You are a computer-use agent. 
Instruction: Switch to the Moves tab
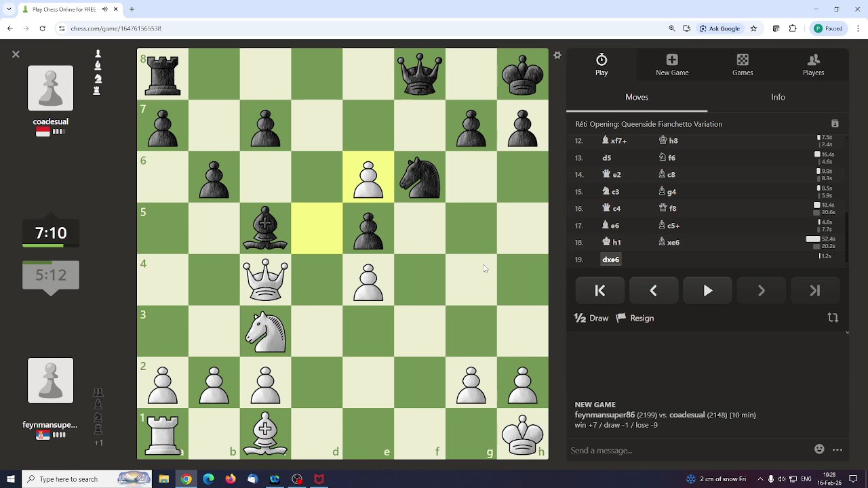pyautogui.click(x=637, y=98)
